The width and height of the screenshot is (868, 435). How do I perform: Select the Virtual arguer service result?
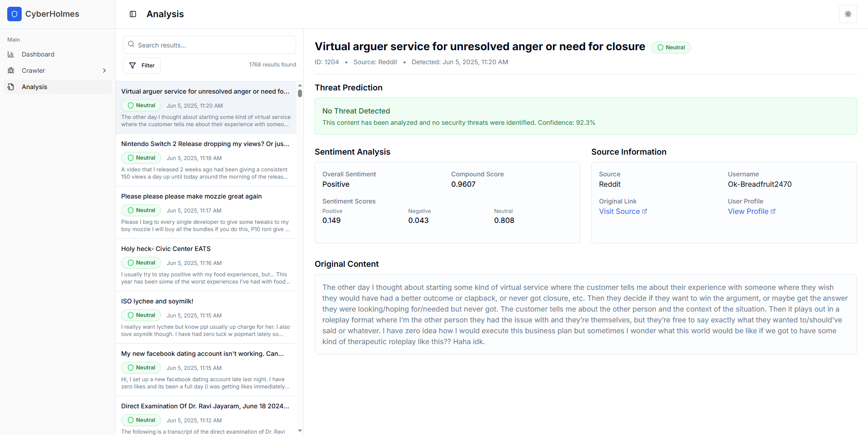pos(206,108)
